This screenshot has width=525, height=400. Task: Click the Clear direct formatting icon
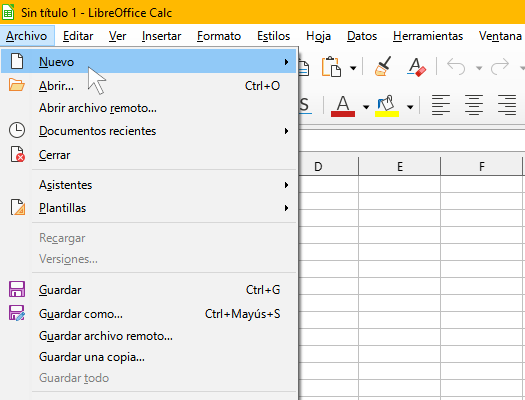tap(417, 67)
